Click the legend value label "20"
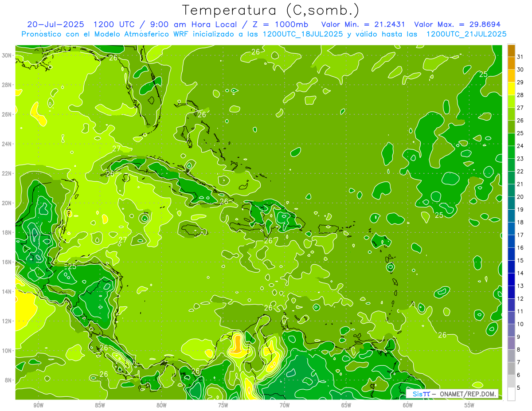 [520, 196]
